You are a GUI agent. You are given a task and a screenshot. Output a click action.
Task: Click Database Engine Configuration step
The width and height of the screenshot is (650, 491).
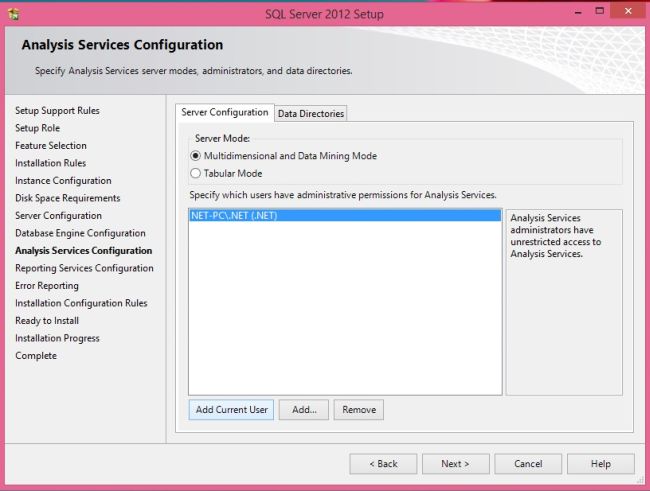tap(80, 233)
